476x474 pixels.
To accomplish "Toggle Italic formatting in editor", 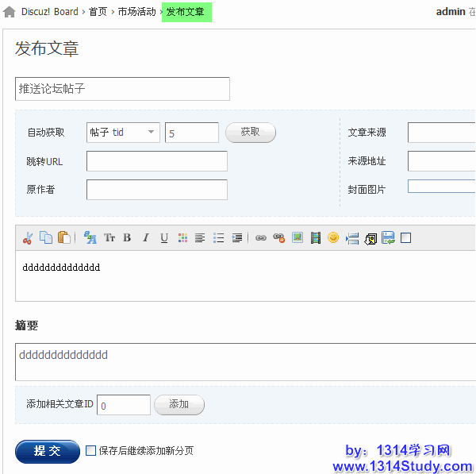I will click(x=145, y=237).
